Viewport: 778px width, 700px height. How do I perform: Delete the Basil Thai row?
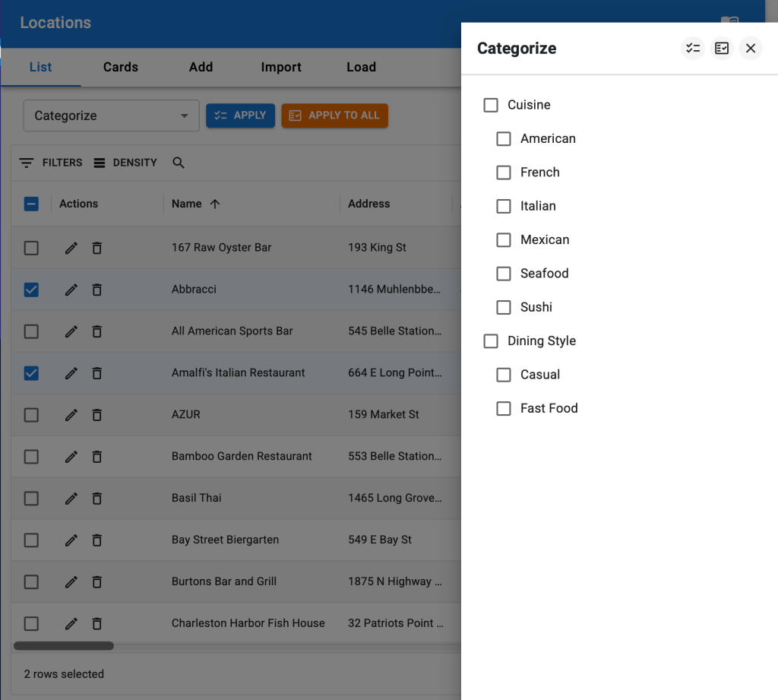click(x=97, y=498)
